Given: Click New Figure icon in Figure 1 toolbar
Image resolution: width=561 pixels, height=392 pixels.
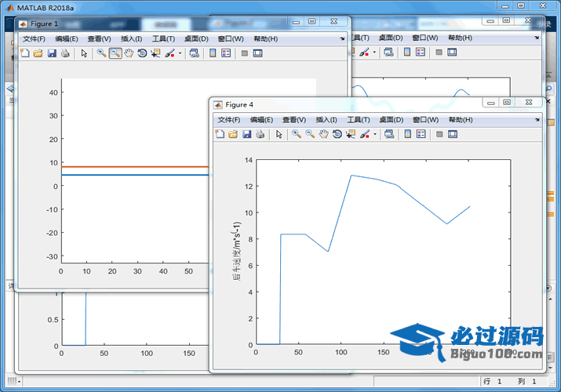Looking at the screenshot, I should (x=25, y=53).
